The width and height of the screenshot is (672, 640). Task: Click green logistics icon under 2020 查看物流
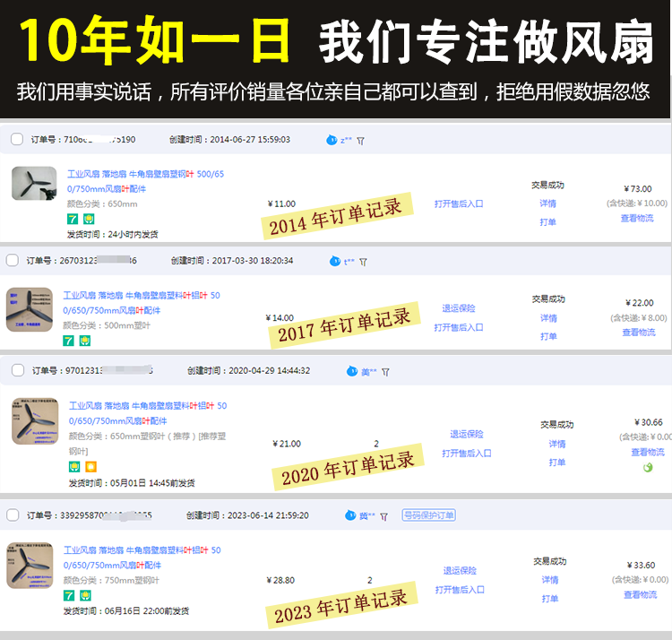tap(648, 467)
